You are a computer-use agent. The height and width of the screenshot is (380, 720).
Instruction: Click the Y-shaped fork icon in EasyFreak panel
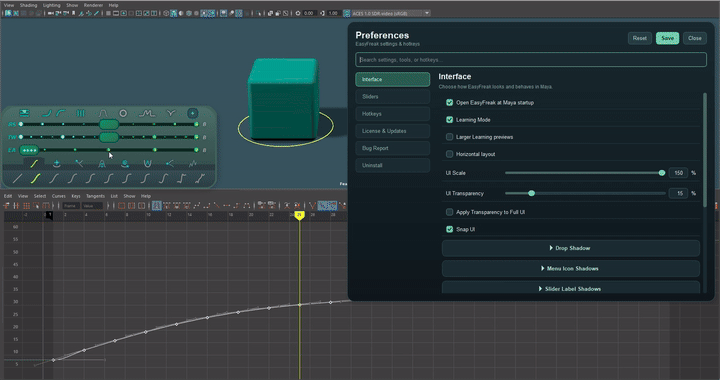click(171, 113)
